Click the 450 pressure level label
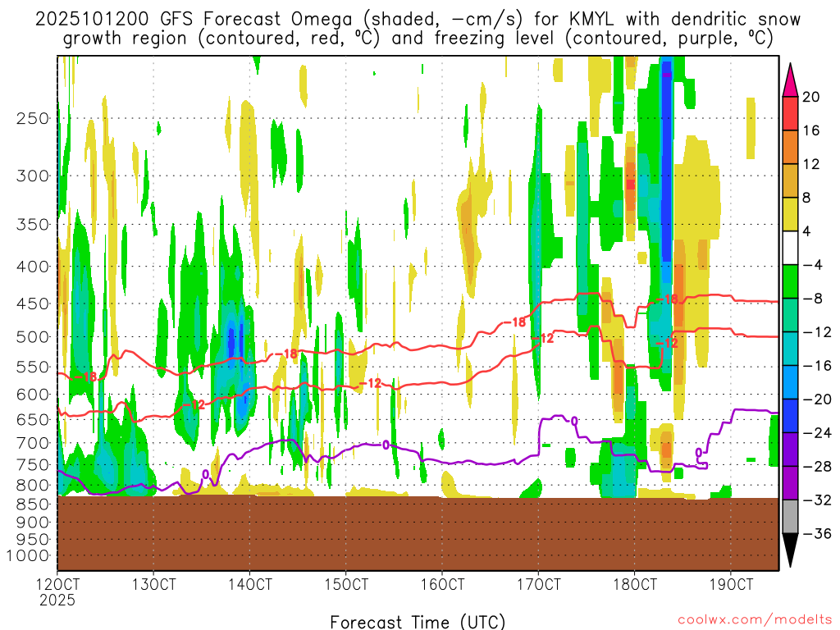840x630 pixels. pos(33,304)
